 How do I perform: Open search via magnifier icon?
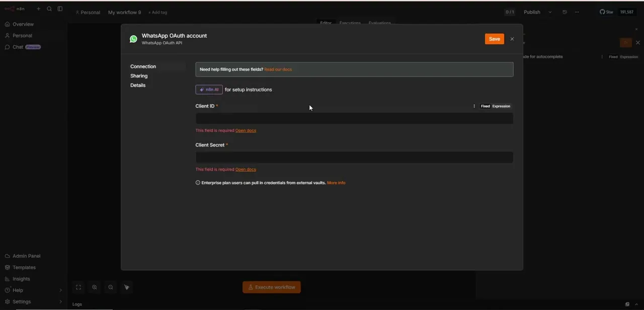click(x=49, y=9)
